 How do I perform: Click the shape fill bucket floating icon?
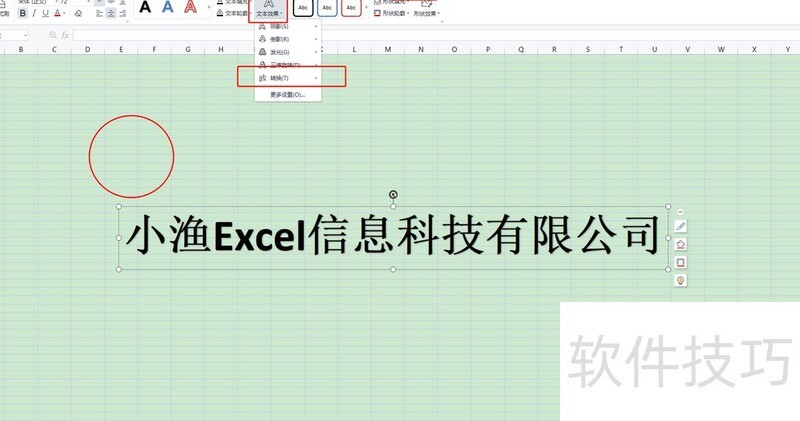tap(680, 244)
